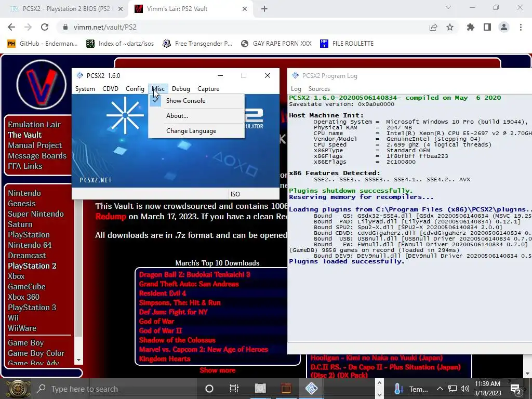Click the Misc menu header
The width and height of the screenshot is (532, 399).
(158, 88)
